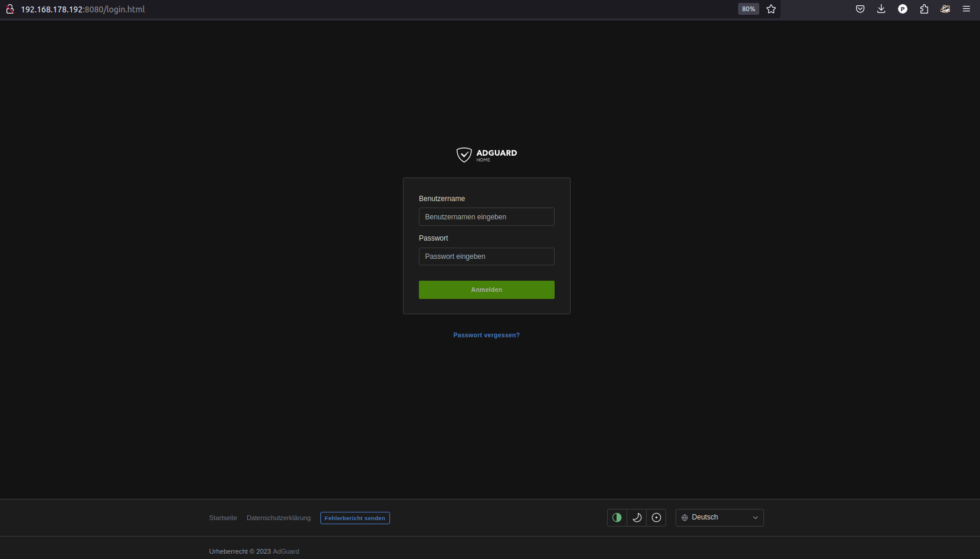Focus the Benutzername input field
The height and width of the screenshot is (559, 980).
(486, 217)
